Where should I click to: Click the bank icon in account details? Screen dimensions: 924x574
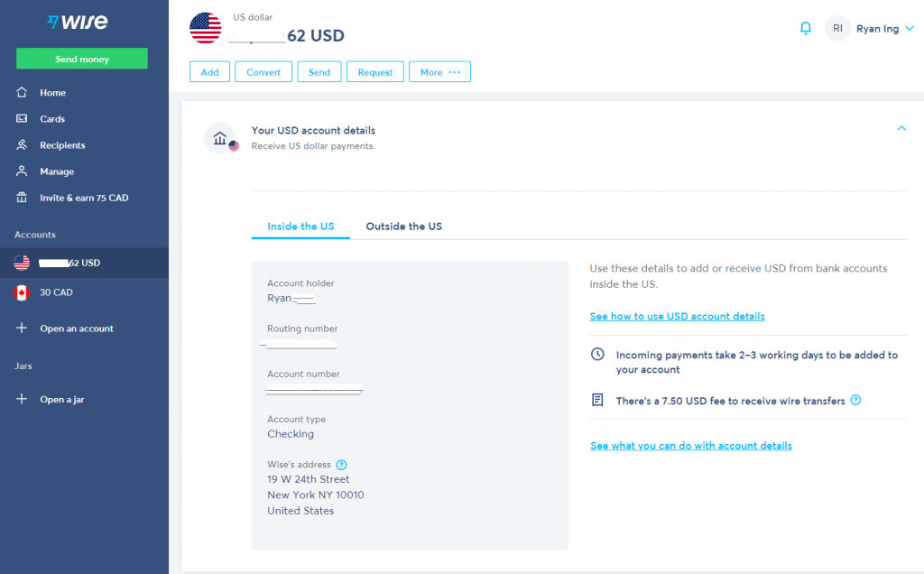coord(220,138)
